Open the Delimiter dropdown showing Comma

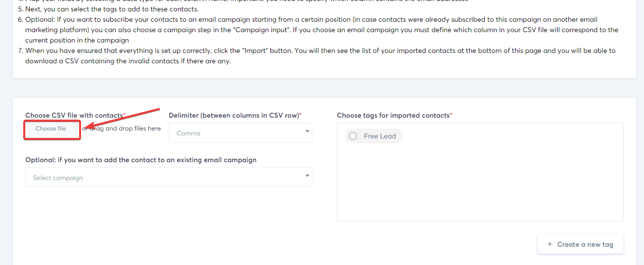[x=237, y=133]
